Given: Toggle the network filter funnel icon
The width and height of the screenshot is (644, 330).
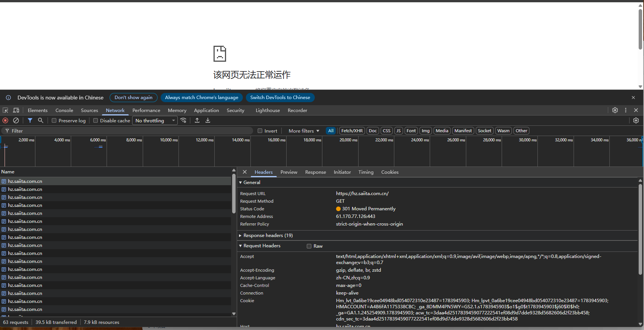Looking at the screenshot, I should point(30,120).
